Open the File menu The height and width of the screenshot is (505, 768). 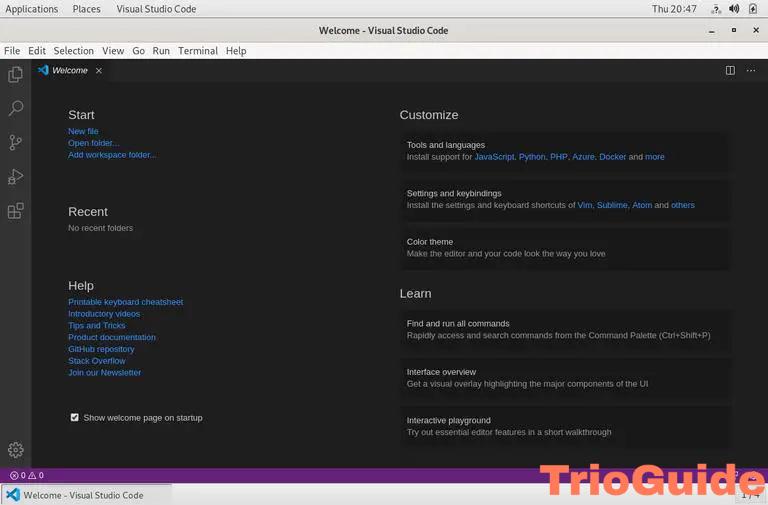point(12,51)
